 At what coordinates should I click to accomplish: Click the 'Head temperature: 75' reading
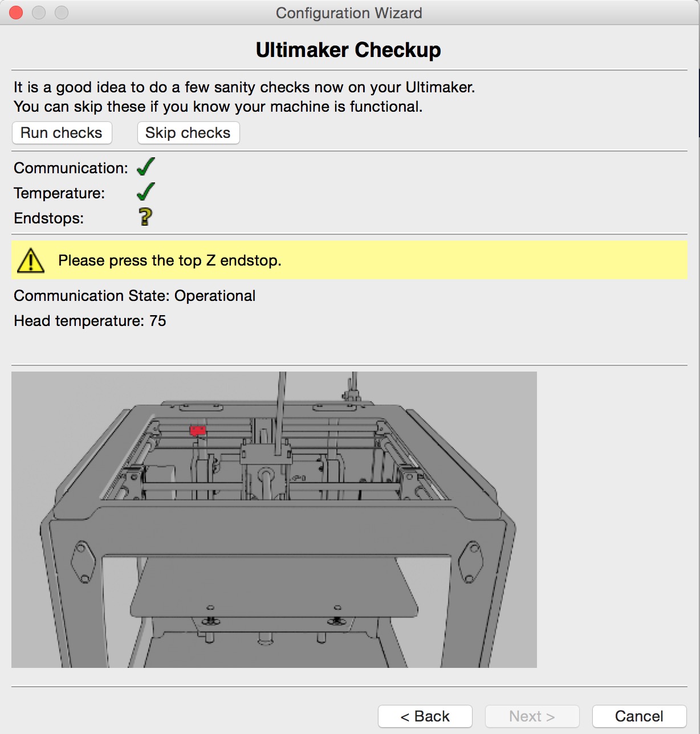pos(90,321)
